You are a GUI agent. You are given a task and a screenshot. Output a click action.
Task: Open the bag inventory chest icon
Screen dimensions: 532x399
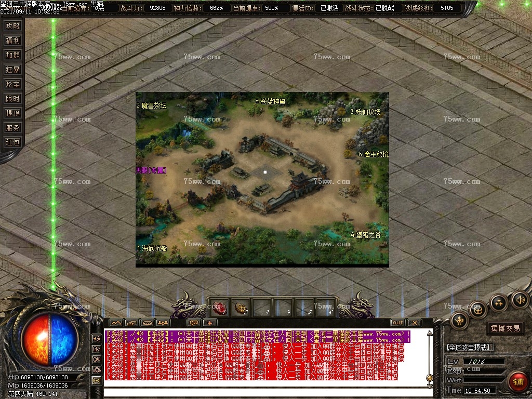pyautogui.click(x=478, y=310)
